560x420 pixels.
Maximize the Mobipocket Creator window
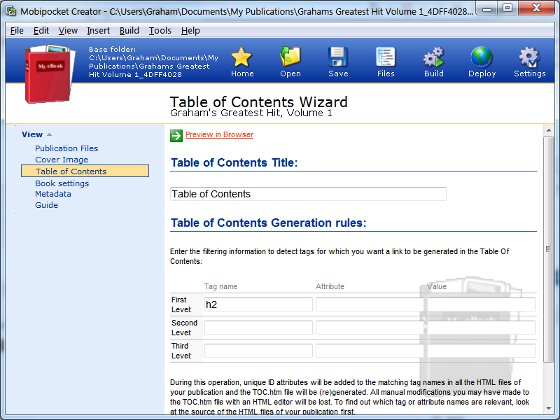508,8
